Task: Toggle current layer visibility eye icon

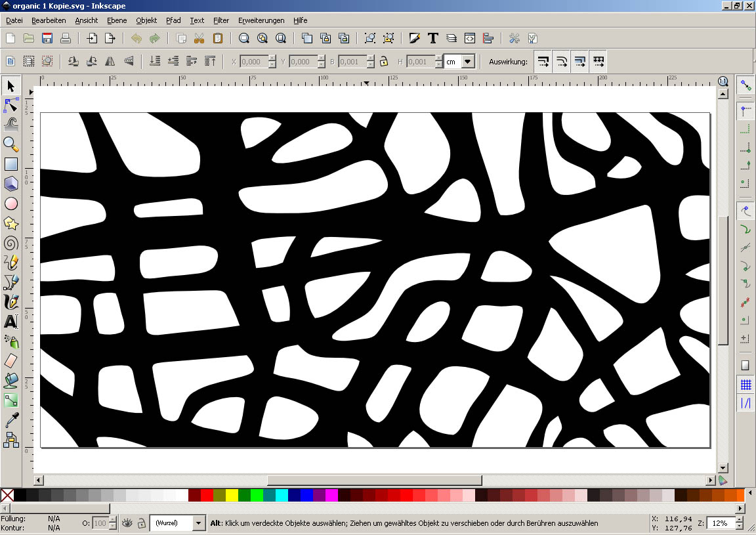Action: coord(127,523)
